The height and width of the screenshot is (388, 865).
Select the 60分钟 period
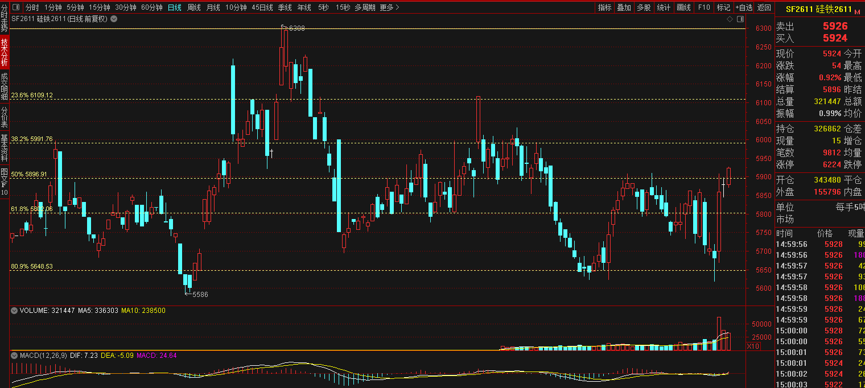point(152,8)
